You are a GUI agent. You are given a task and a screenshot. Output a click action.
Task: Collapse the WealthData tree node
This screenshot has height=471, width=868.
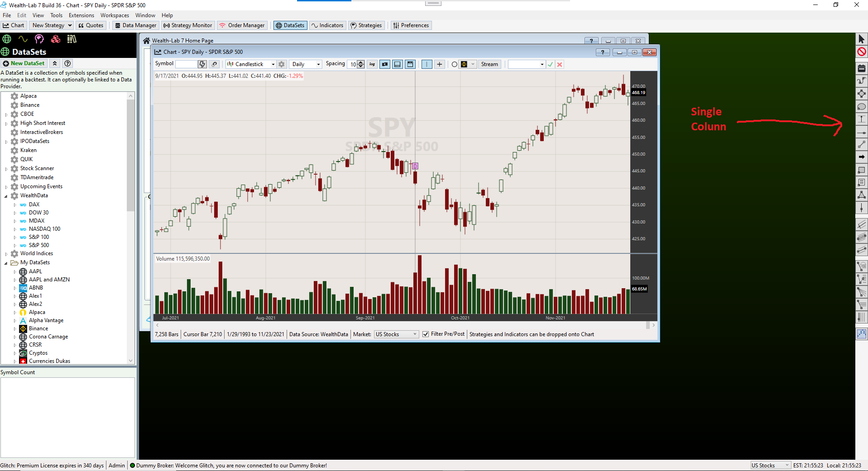coord(6,196)
